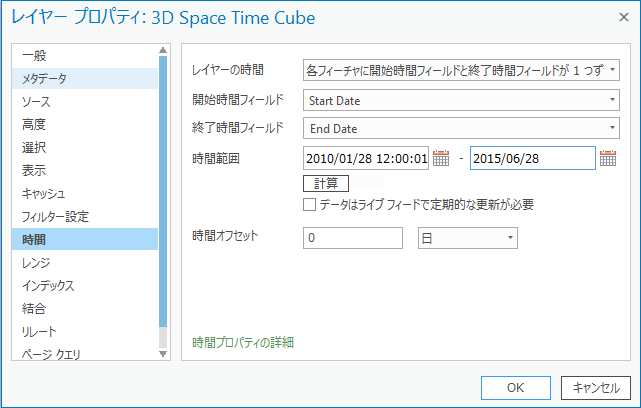Image resolution: width=641 pixels, height=408 pixels.
Task: Confirm with the OK button
Action: coord(515,387)
